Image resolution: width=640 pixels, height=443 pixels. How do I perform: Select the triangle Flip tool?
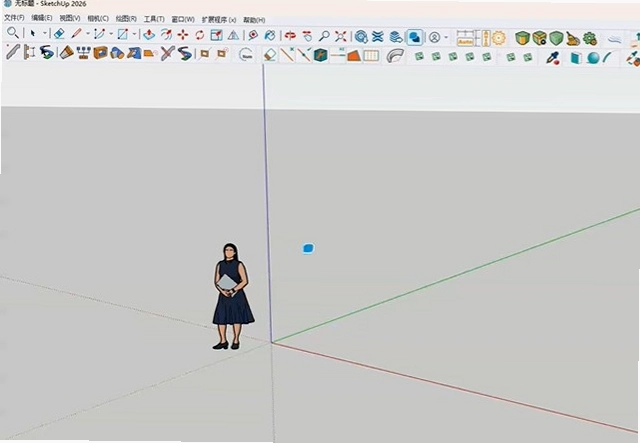coord(233,36)
